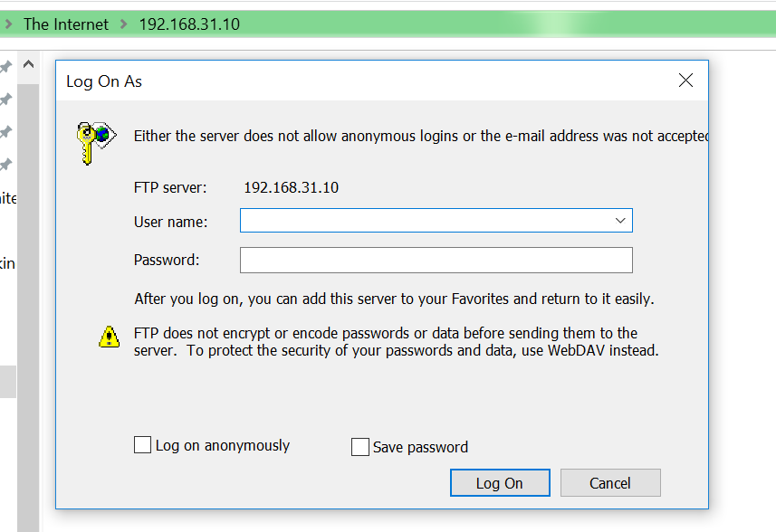Click the fourth pin icon in sidebar
The image size is (776, 532).
pyautogui.click(x=5, y=164)
